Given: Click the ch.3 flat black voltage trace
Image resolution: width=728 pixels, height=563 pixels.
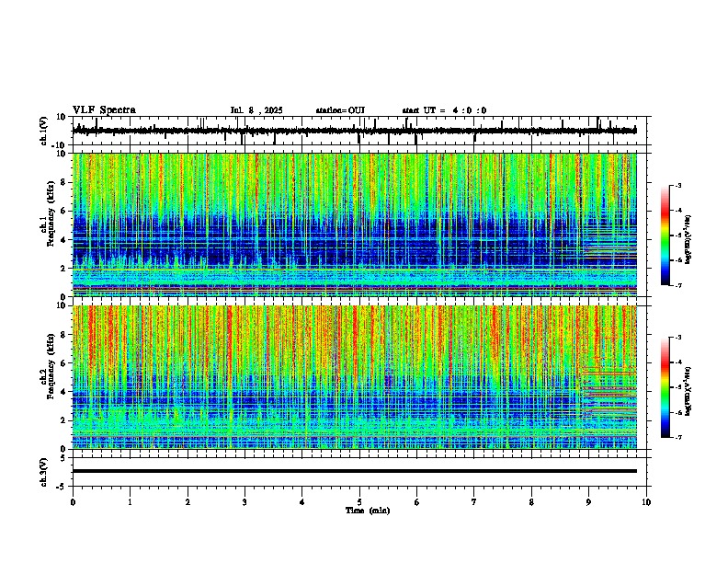Looking at the screenshot, I should click(355, 471).
